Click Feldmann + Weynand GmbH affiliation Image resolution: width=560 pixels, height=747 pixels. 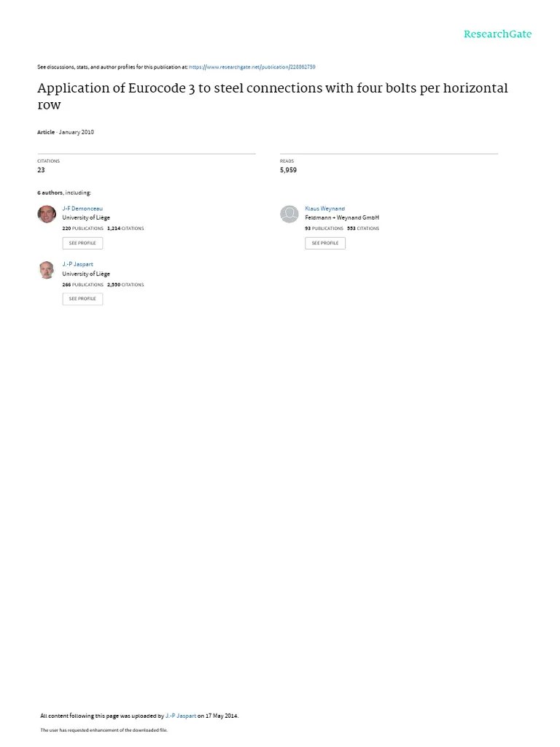pos(342,217)
